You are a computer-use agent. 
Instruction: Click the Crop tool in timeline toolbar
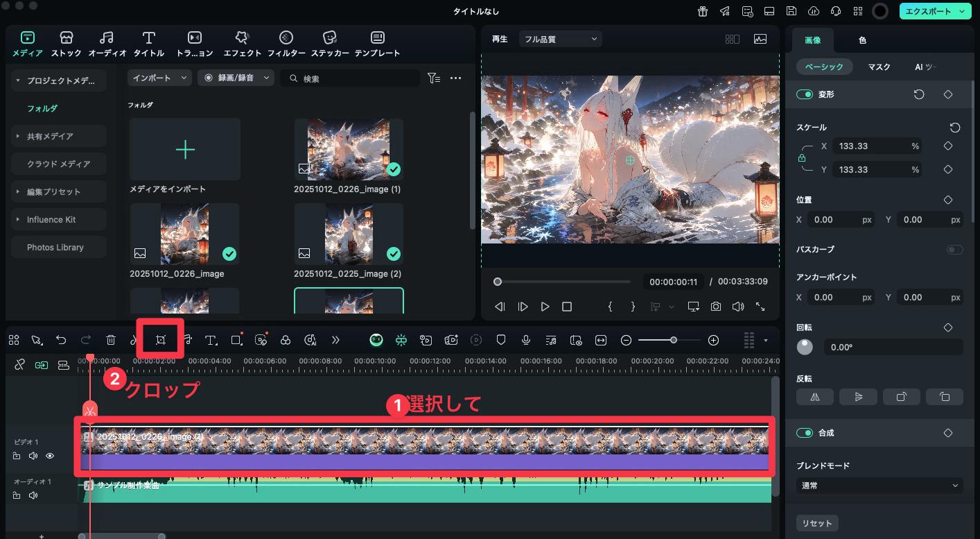[161, 340]
